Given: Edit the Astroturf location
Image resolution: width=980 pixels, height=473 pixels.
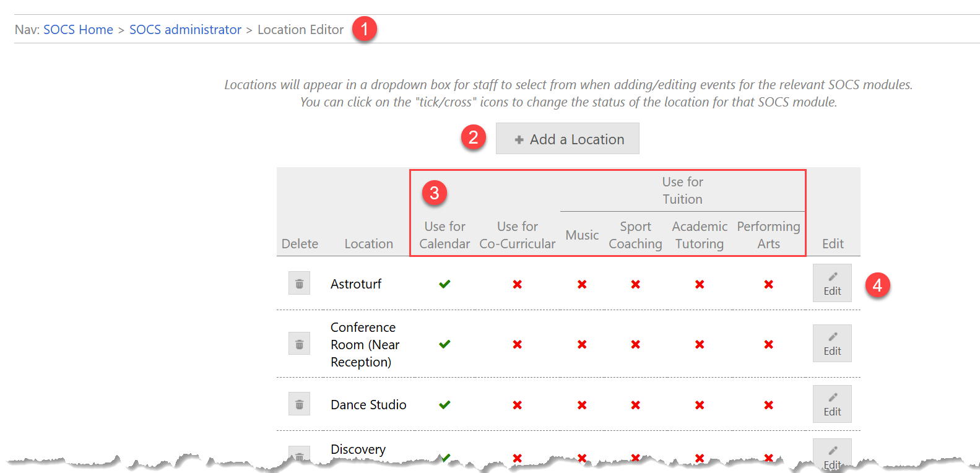Looking at the screenshot, I should pyautogui.click(x=832, y=284).
